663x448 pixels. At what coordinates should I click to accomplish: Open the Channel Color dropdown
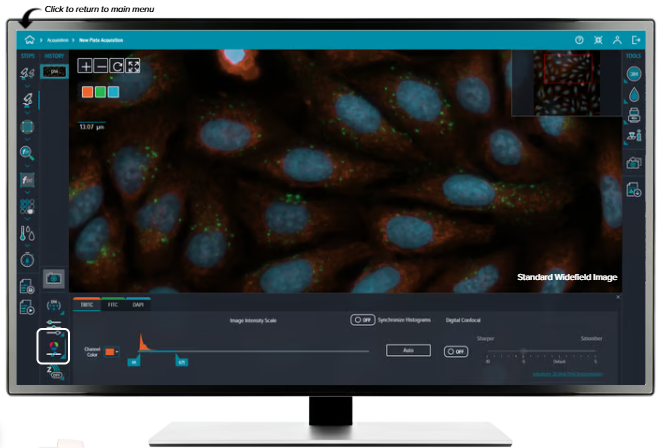[112, 352]
